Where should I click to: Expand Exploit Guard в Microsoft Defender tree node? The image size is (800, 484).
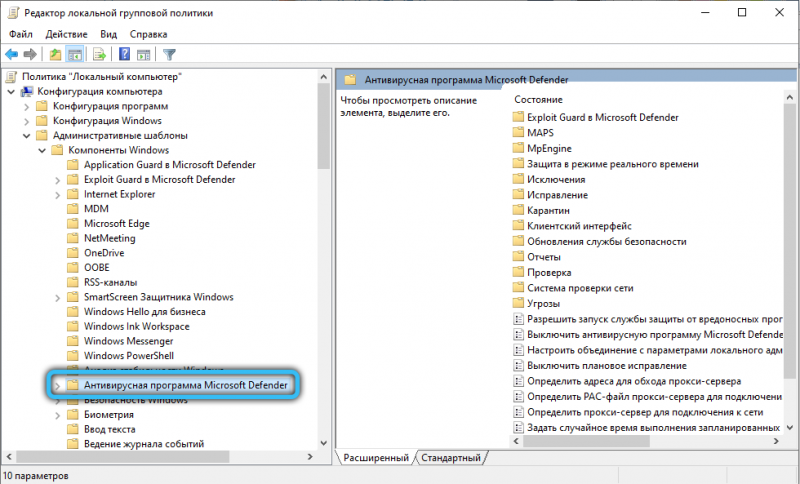tap(58, 181)
